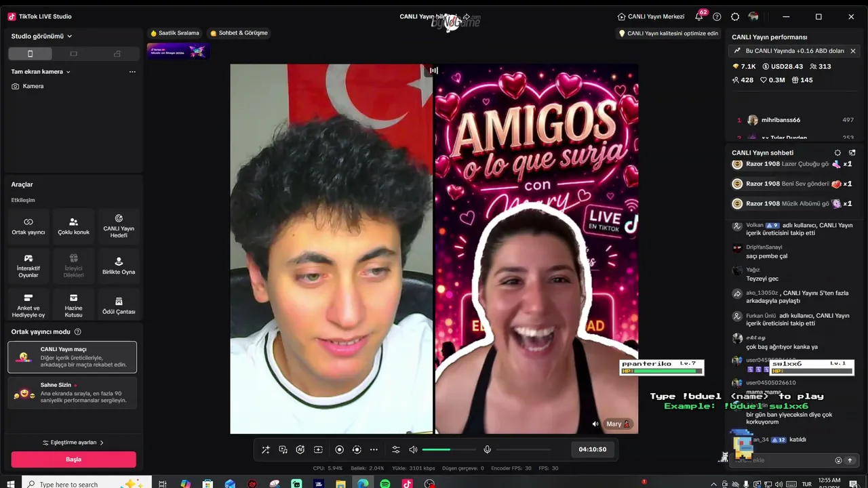
Task: Open the video and music media tool
Action: 283,449
